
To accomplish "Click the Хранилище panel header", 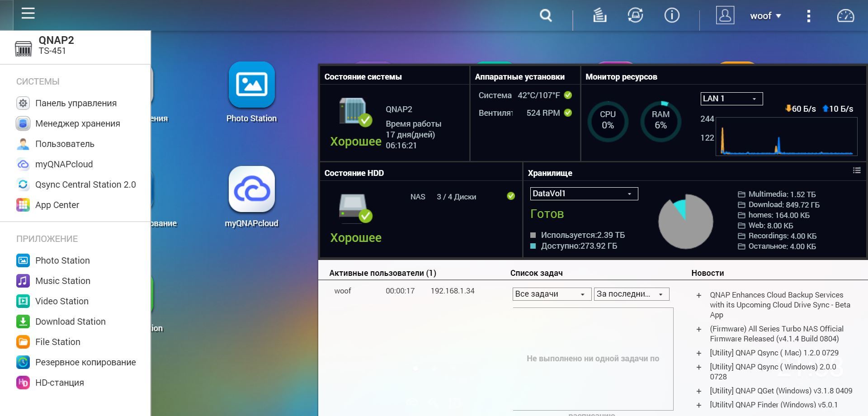I will 550,173.
